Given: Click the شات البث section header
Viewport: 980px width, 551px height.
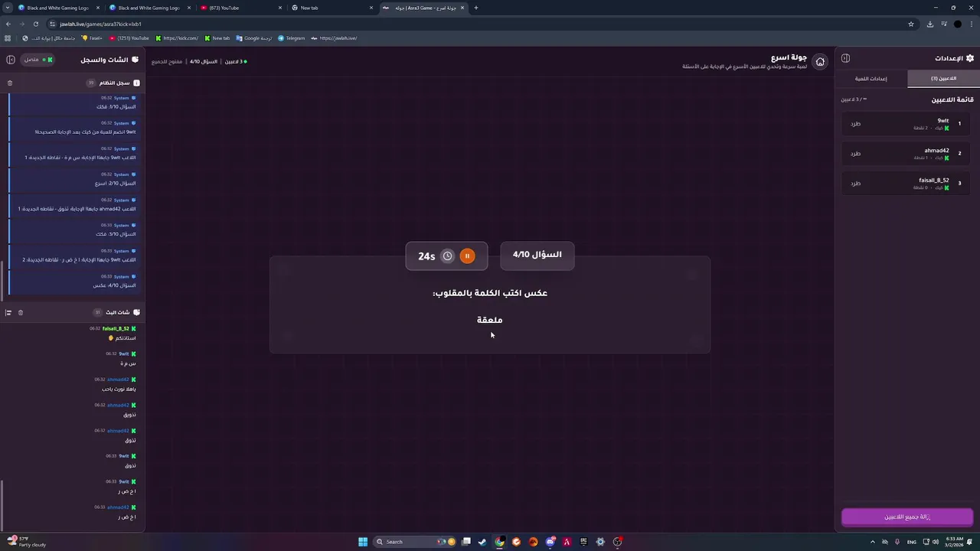Looking at the screenshot, I should pos(117,312).
